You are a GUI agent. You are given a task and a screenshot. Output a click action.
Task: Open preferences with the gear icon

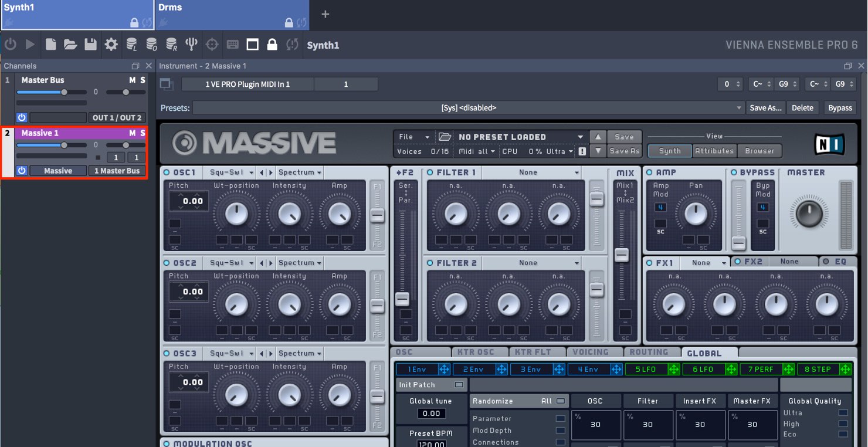click(111, 45)
